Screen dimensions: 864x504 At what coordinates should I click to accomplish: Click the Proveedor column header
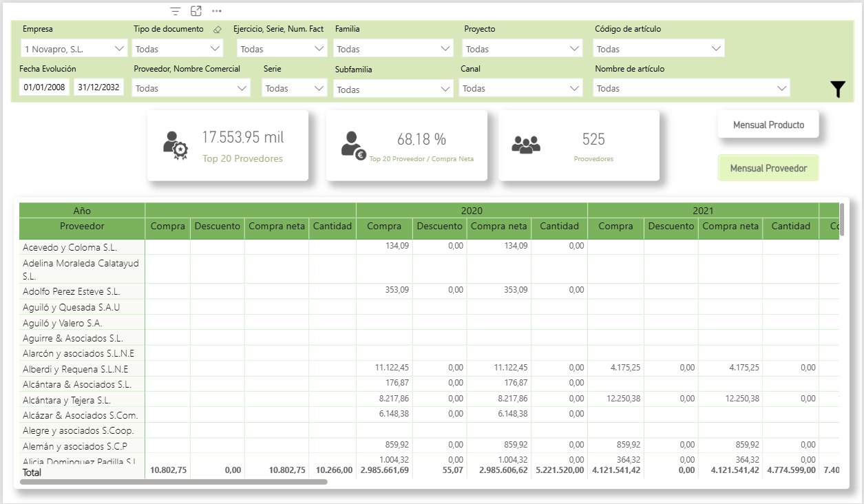click(x=82, y=227)
